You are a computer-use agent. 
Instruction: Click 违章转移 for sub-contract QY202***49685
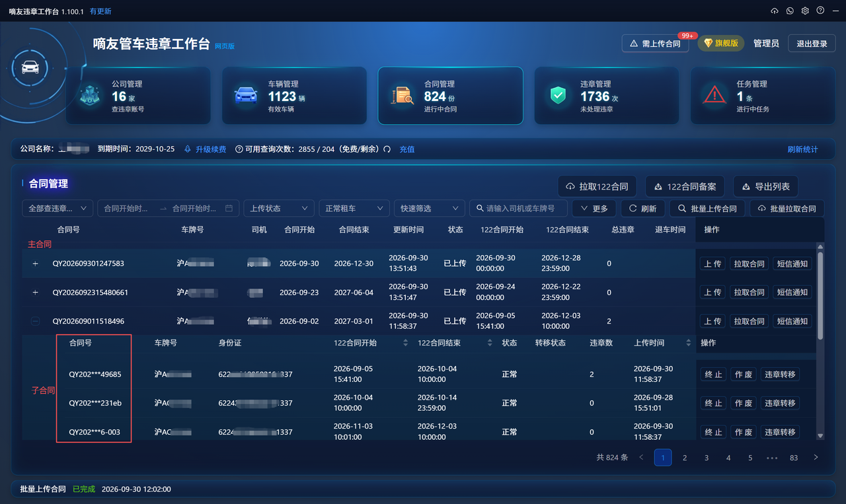coord(780,375)
